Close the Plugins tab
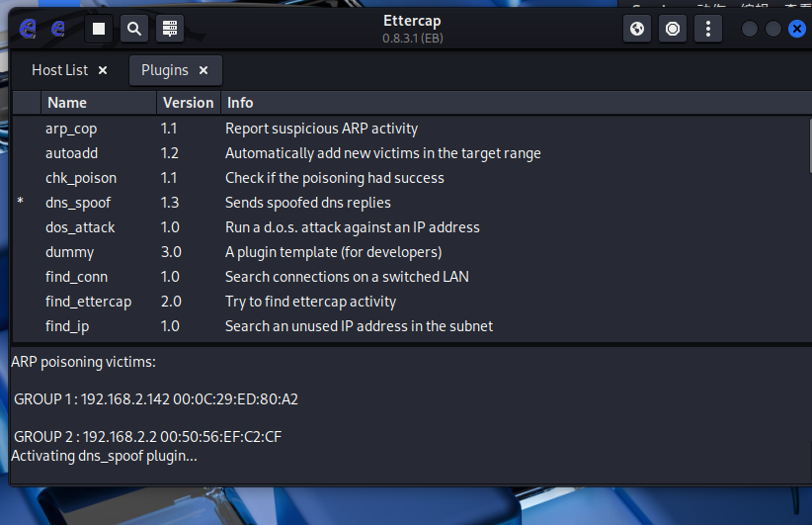The image size is (812, 525). 203,70
